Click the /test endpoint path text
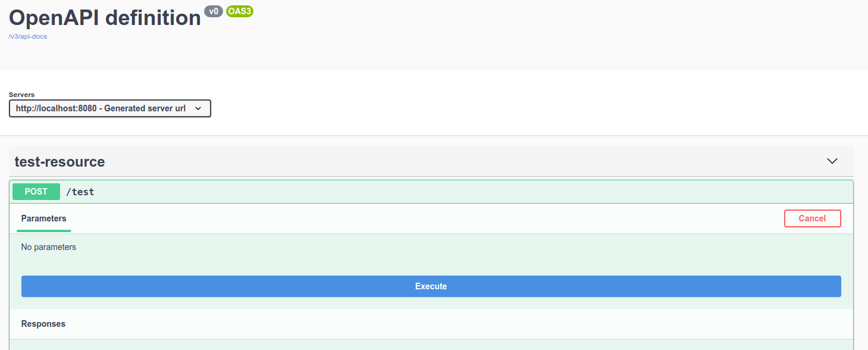Screen dimensions: 868x350 (x=80, y=192)
